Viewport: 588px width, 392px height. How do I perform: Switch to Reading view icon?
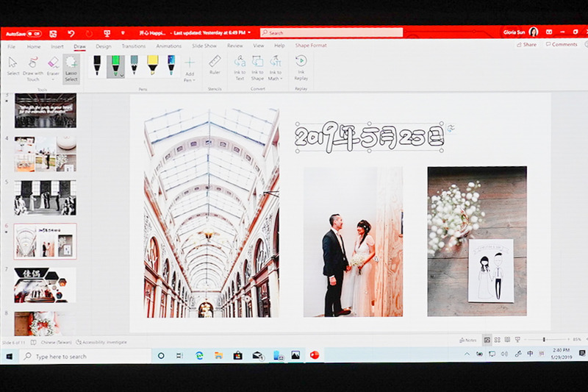coord(507,340)
